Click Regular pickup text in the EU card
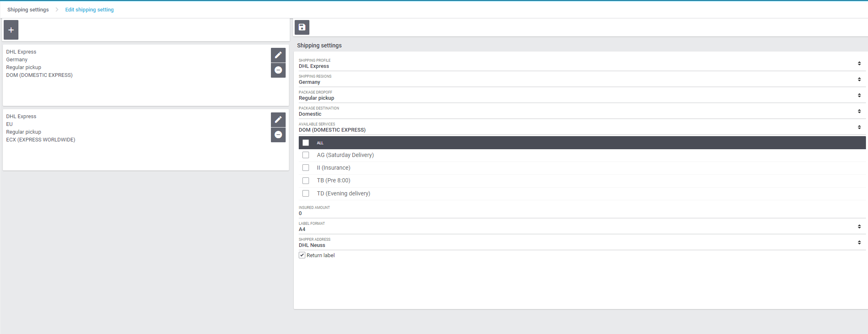 click(24, 132)
